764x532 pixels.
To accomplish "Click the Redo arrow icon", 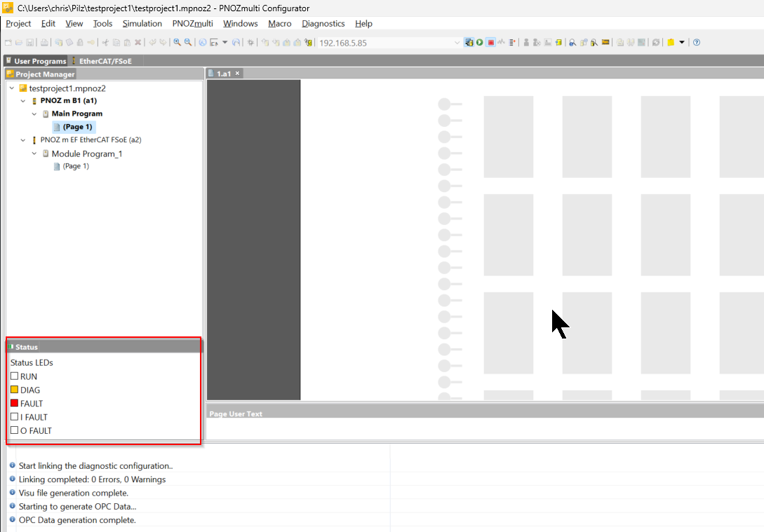I will pos(163,42).
